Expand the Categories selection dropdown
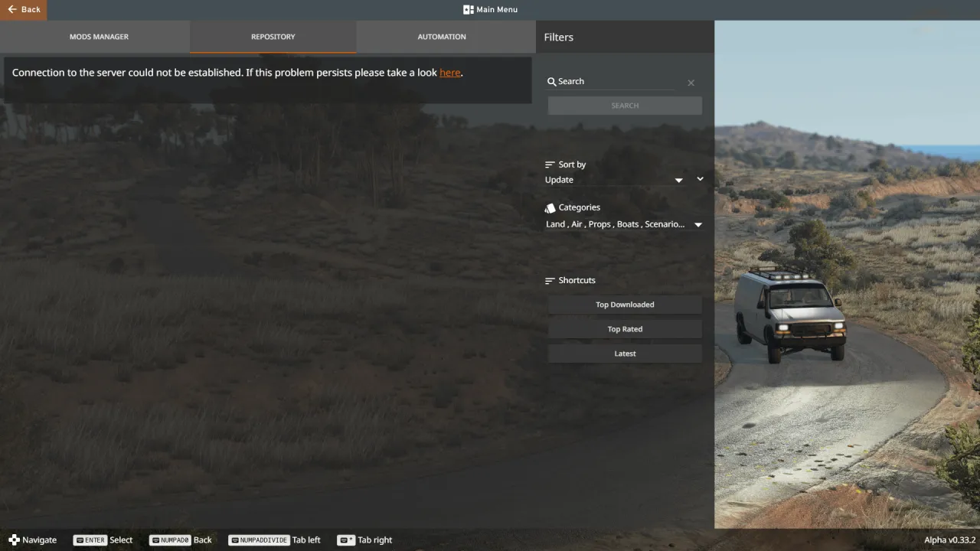The height and width of the screenshot is (551, 980). click(x=697, y=224)
